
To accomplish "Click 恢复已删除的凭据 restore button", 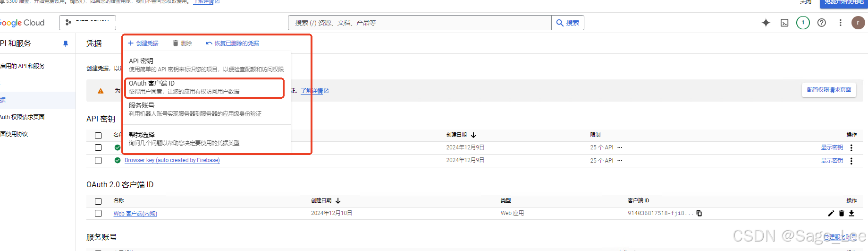I will pos(232,43).
